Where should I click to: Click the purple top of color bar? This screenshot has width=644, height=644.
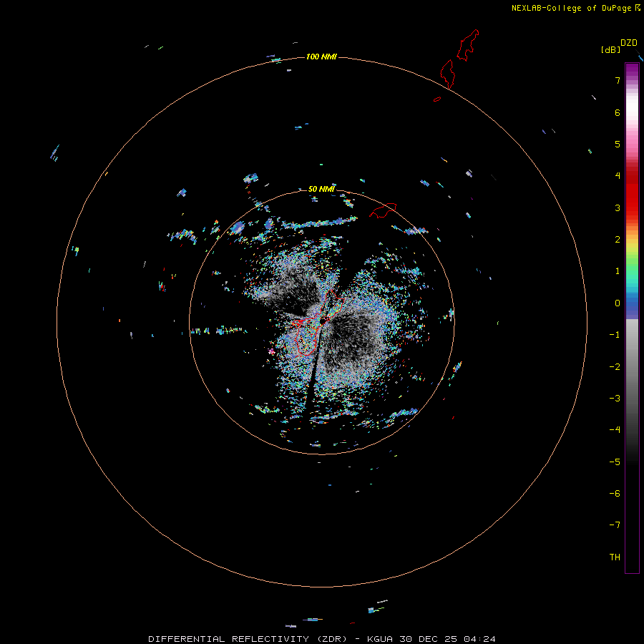point(632,71)
